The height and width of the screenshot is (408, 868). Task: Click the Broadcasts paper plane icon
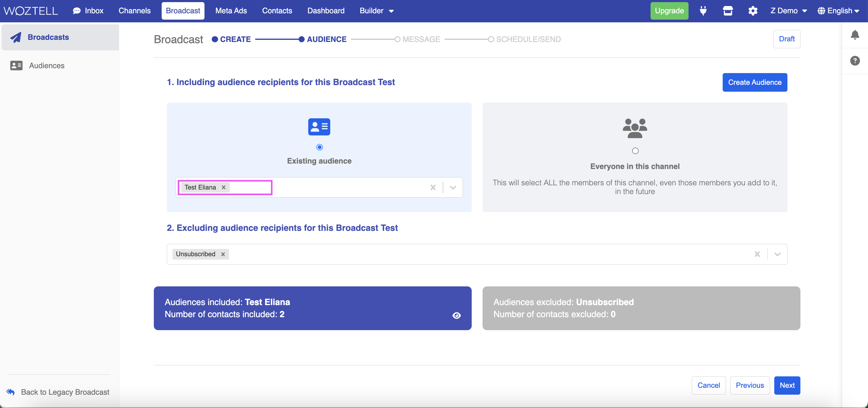pos(15,37)
